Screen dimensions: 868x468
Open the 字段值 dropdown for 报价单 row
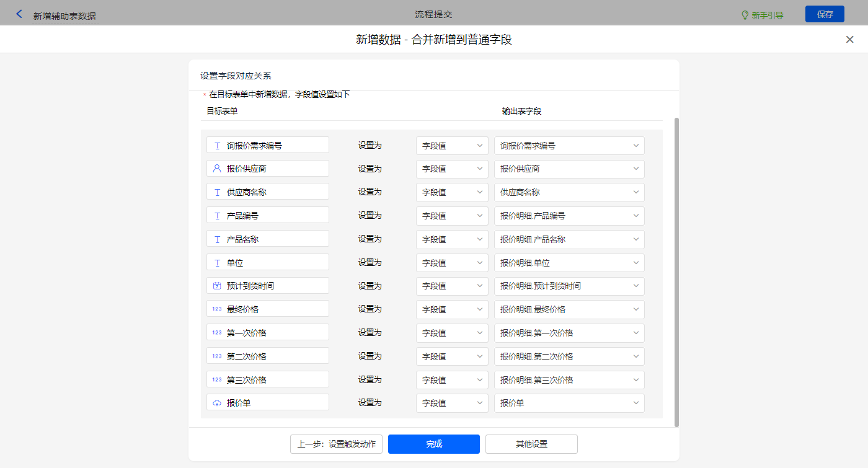pyautogui.click(x=452, y=403)
